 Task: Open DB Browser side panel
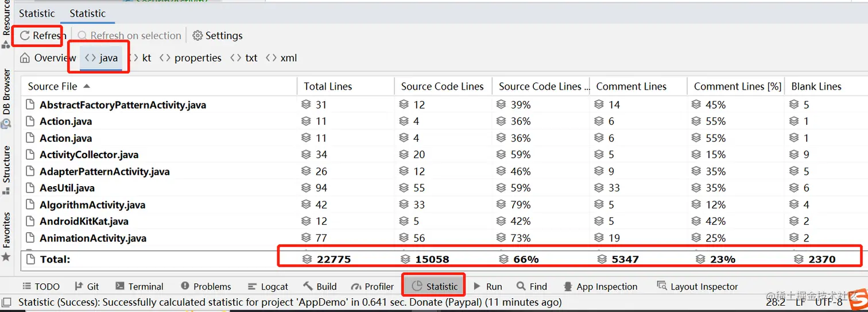(x=6, y=98)
